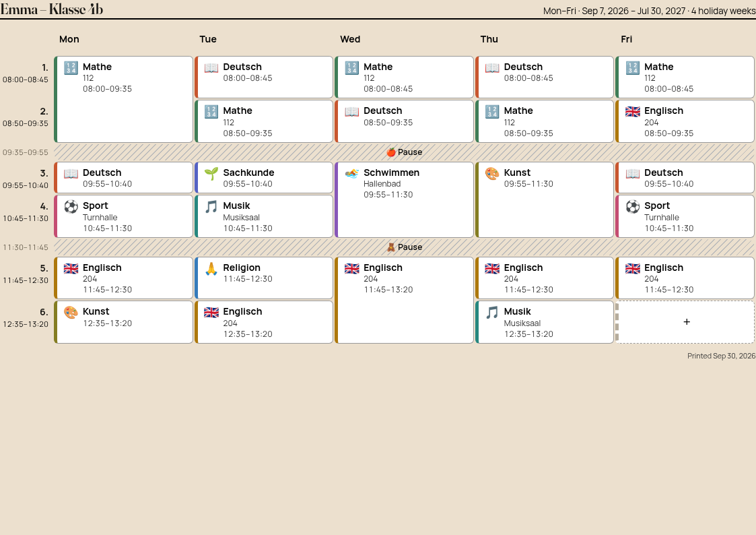Click the soccer ball icon in Friday's Sport
The width and height of the screenshot is (756, 535).
click(633, 207)
